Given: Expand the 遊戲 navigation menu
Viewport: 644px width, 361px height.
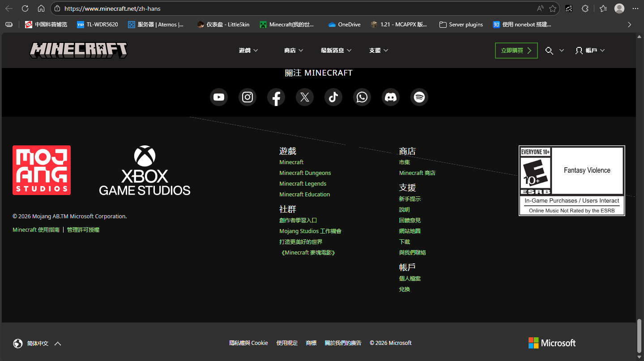Looking at the screenshot, I should coord(248,51).
